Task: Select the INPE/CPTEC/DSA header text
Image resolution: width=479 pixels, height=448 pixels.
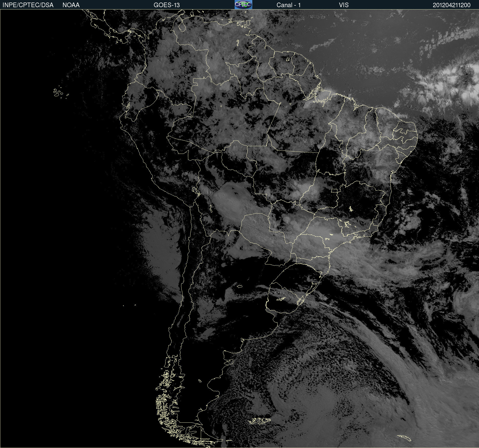Action: click(x=28, y=5)
